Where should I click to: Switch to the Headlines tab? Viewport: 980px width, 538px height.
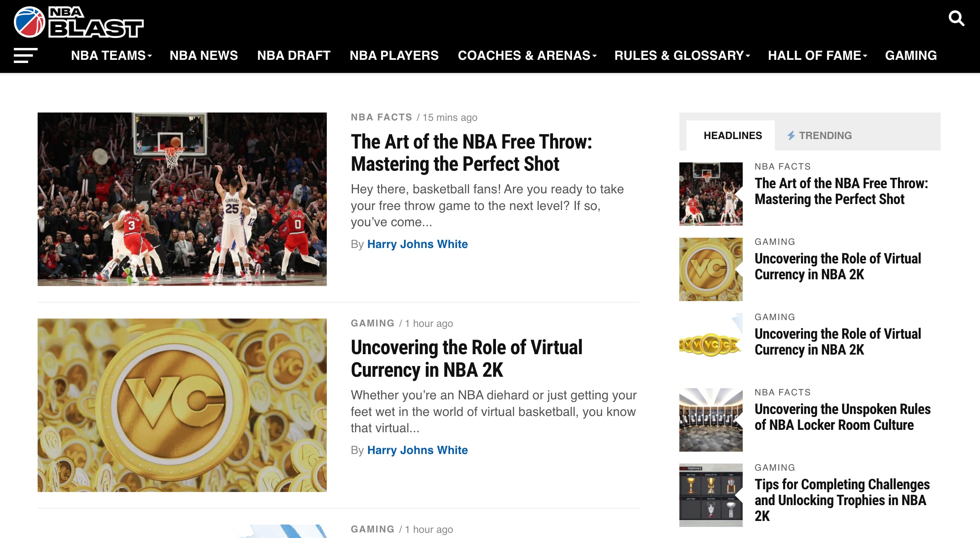tap(732, 135)
